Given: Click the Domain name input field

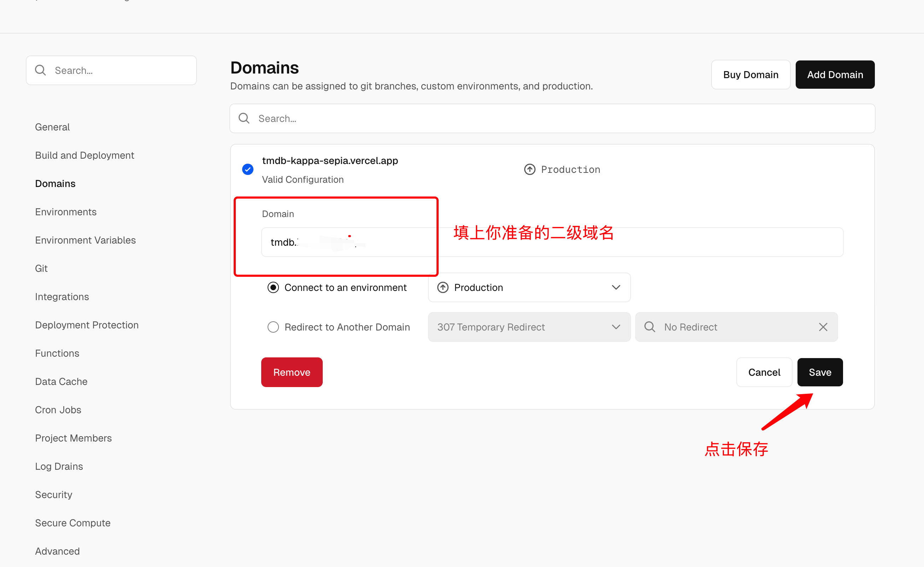Looking at the screenshot, I should [552, 242].
